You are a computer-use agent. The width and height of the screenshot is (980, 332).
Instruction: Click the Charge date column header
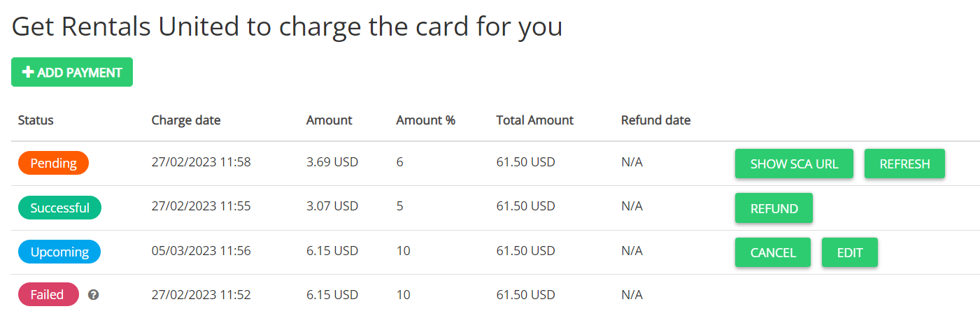[186, 120]
